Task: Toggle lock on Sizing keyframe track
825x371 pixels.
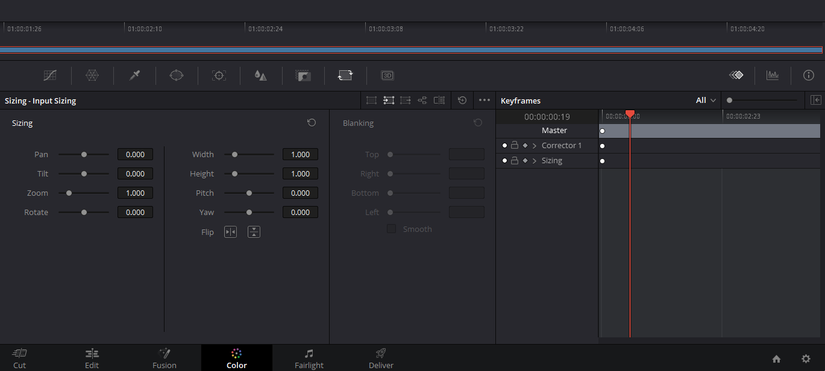Action: tap(515, 161)
